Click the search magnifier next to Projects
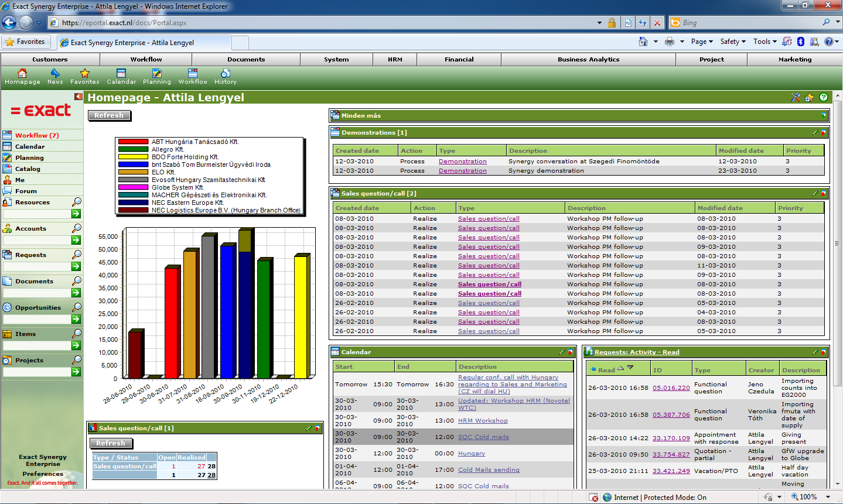 point(76,360)
